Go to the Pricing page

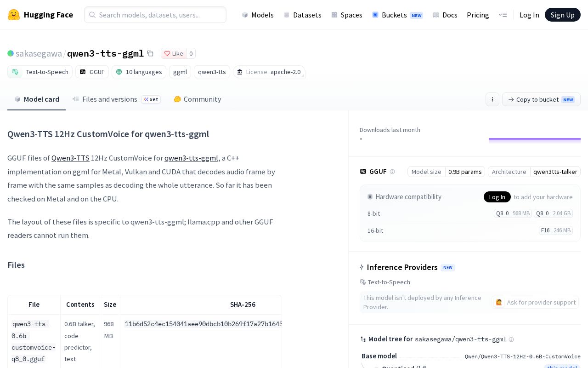tap(478, 15)
